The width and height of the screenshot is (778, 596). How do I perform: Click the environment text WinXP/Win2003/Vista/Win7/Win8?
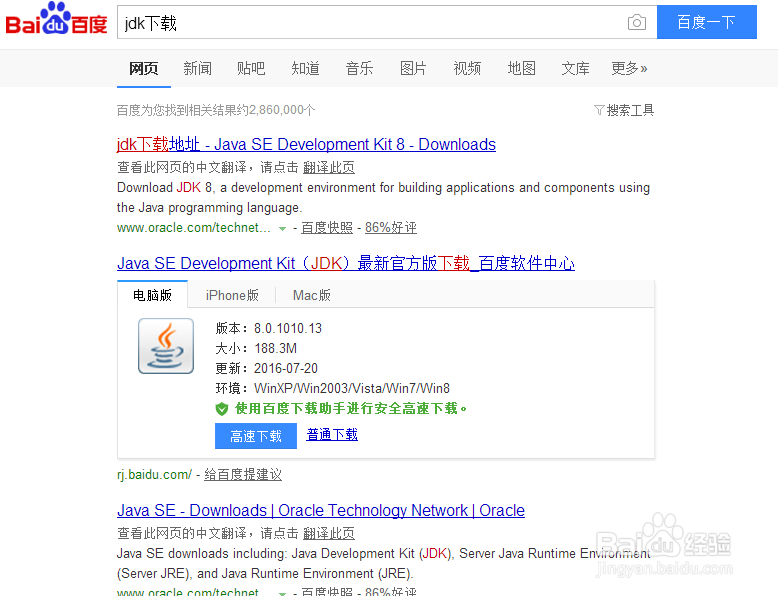[352, 388]
